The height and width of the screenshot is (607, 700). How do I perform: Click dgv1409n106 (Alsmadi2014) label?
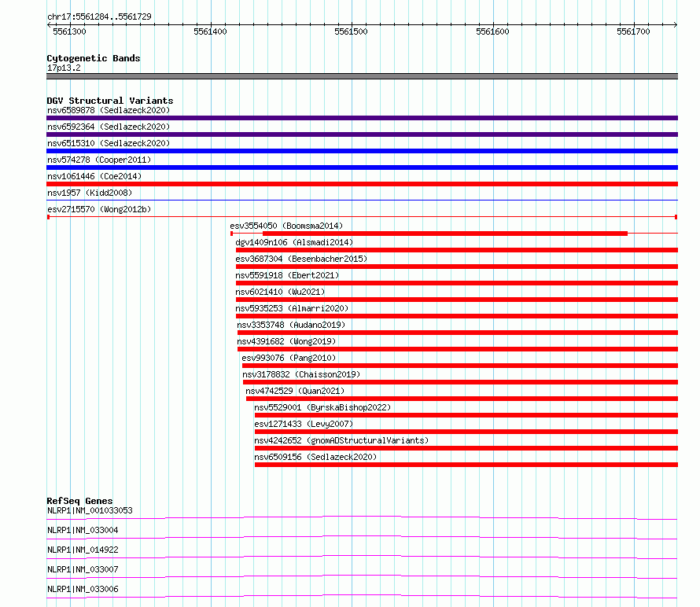click(294, 242)
